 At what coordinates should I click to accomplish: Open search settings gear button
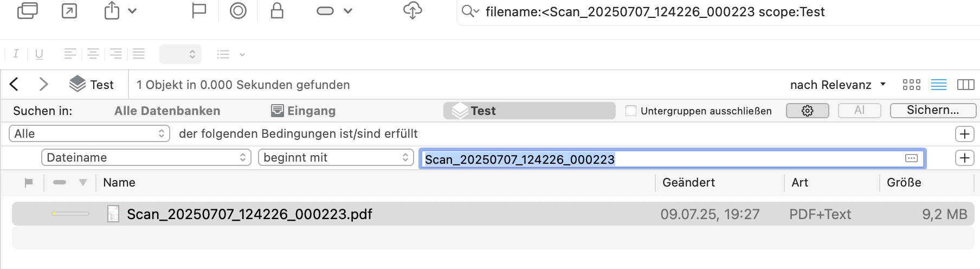pos(807,111)
